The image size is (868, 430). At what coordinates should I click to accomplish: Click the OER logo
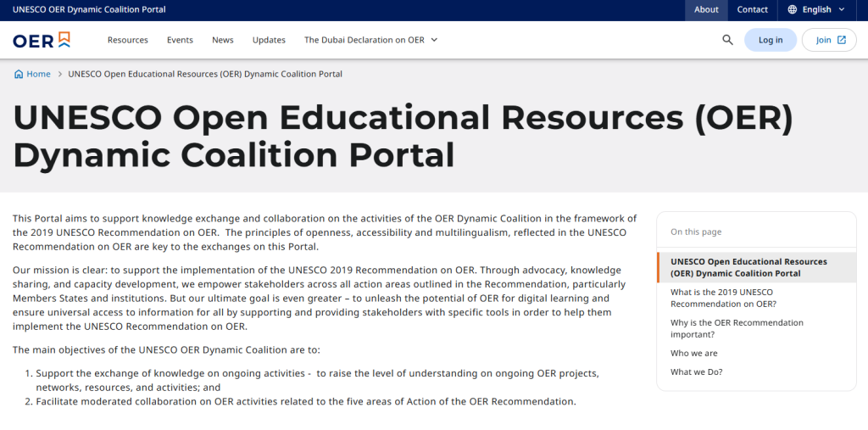pyautogui.click(x=42, y=40)
